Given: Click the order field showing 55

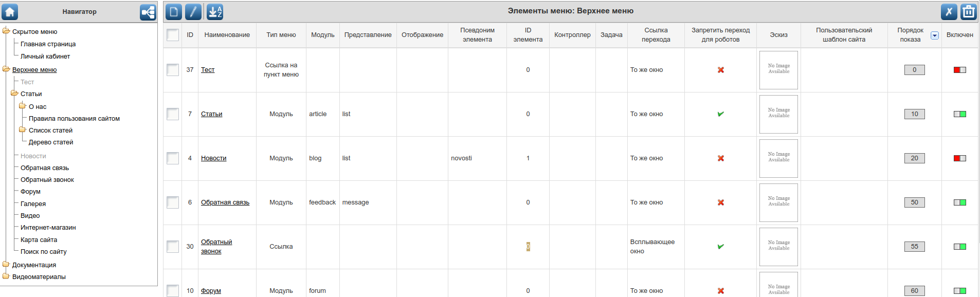Looking at the screenshot, I should click(x=914, y=247).
